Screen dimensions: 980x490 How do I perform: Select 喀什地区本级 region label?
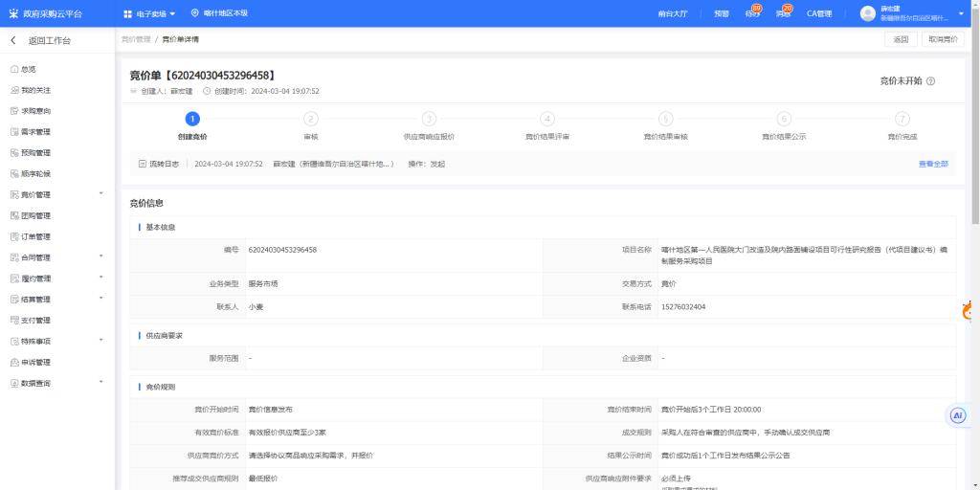click(226, 13)
